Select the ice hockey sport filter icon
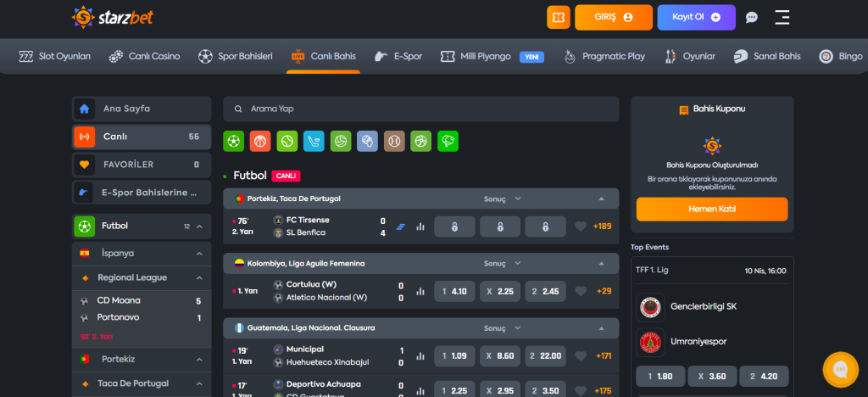 pyautogui.click(x=314, y=141)
